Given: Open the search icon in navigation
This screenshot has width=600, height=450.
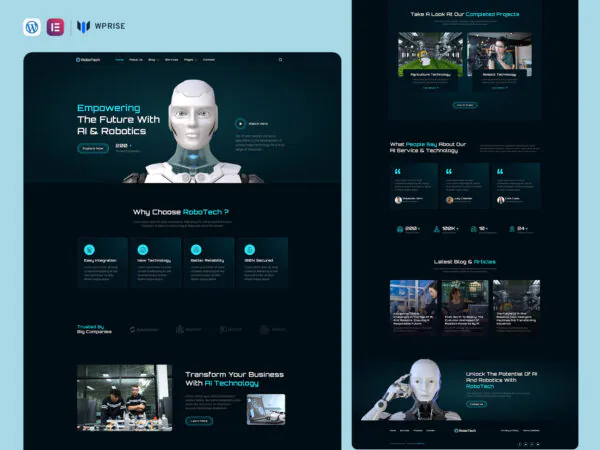Looking at the screenshot, I should pyautogui.click(x=280, y=60).
